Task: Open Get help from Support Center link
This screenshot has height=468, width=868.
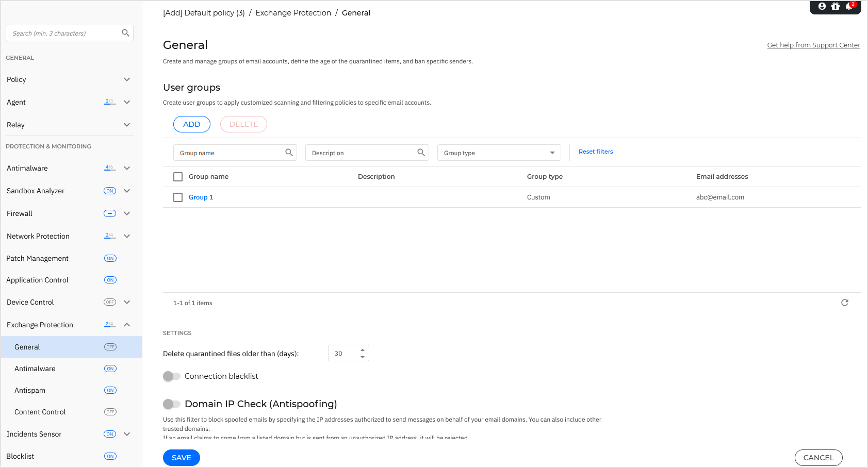Action: pyautogui.click(x=813, y=45)
